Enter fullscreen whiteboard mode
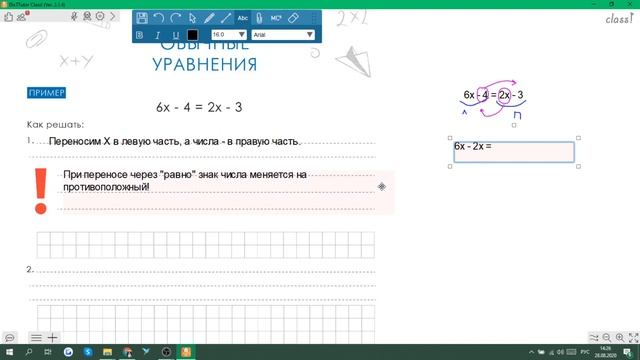The width and height of the screenshot is (640, 360). tap(633, 338)
